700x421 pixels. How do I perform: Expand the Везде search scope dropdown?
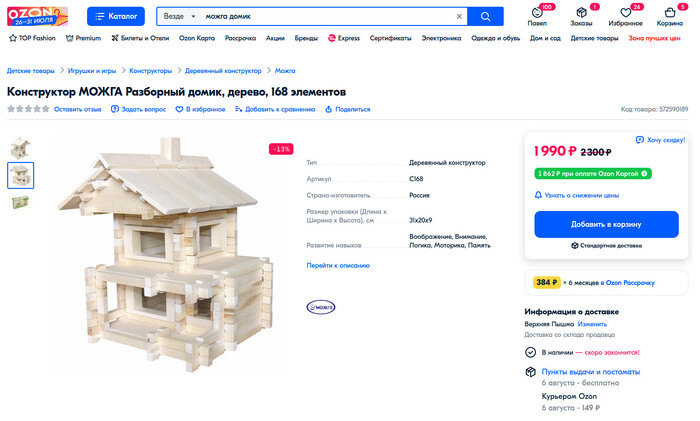pyautogui.click(x=179, y=17)
